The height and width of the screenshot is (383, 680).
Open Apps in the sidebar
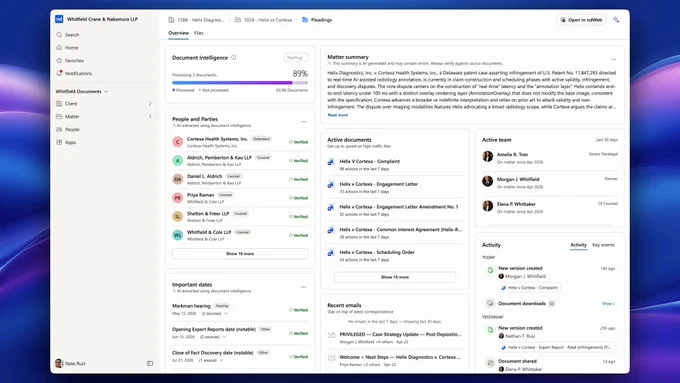pos(66,142)
